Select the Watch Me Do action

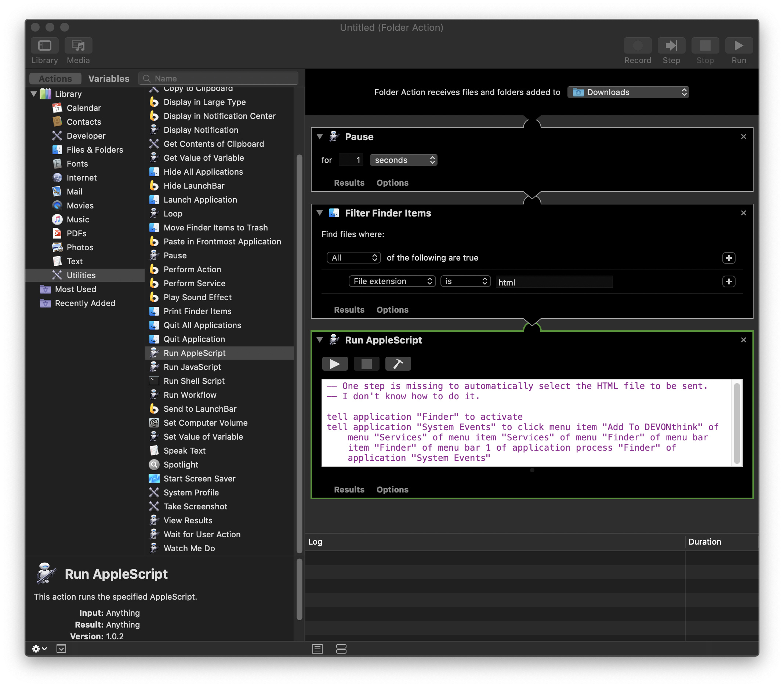189,548
